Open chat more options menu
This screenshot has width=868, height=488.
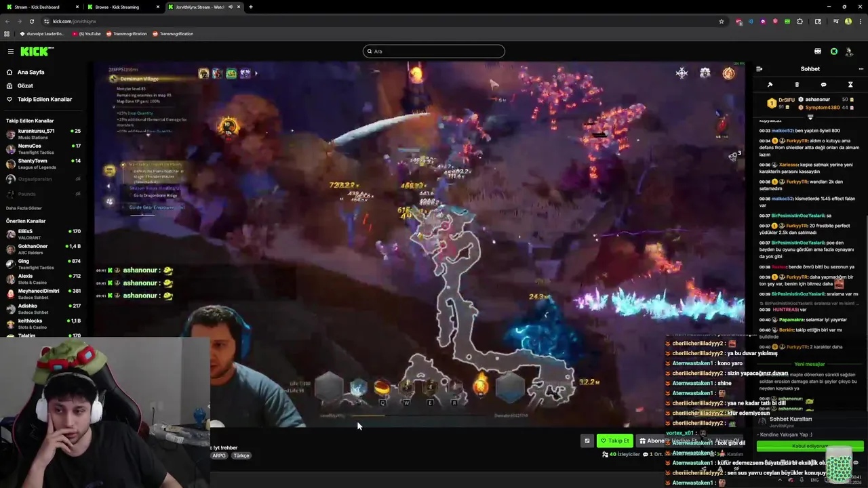point(861,69)
